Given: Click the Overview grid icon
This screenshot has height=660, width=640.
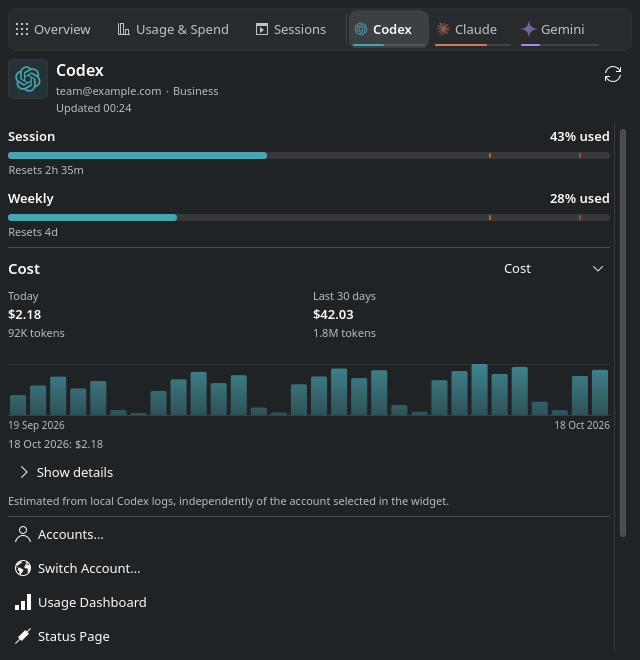Looking at the screenshot, I should pyautogui.click(x=22, y=29).
